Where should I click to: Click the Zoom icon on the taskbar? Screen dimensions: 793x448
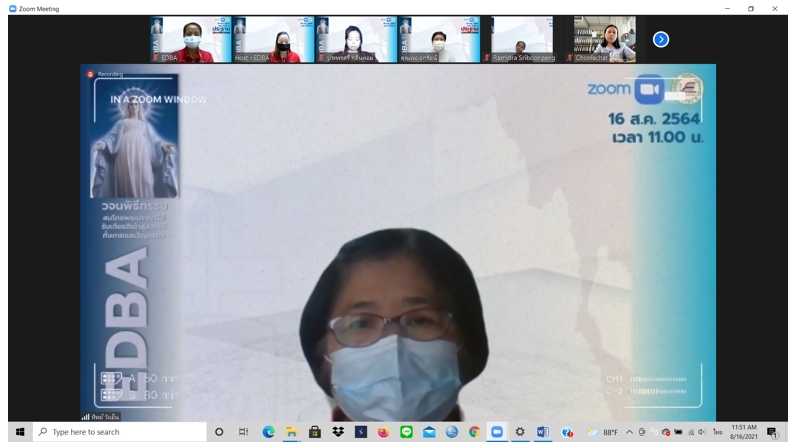[x=497, y=432]
